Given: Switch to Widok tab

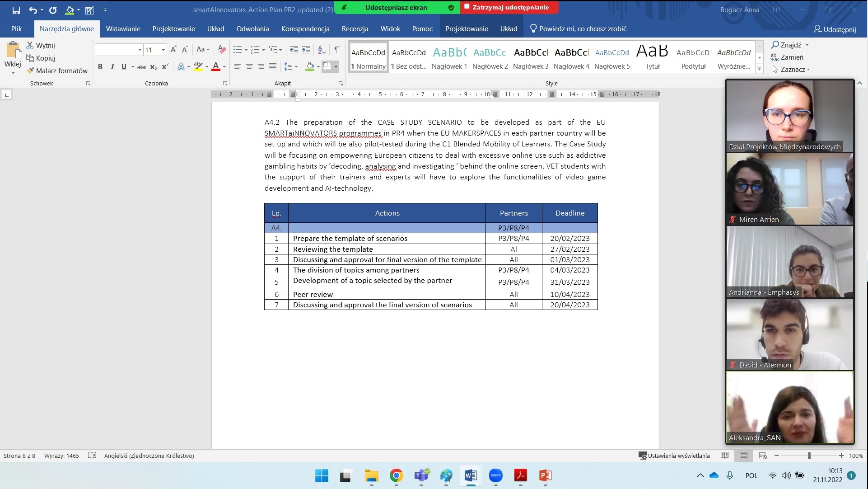Looking at the screenshot, I should pyautogui.click(x=390, y=28).
